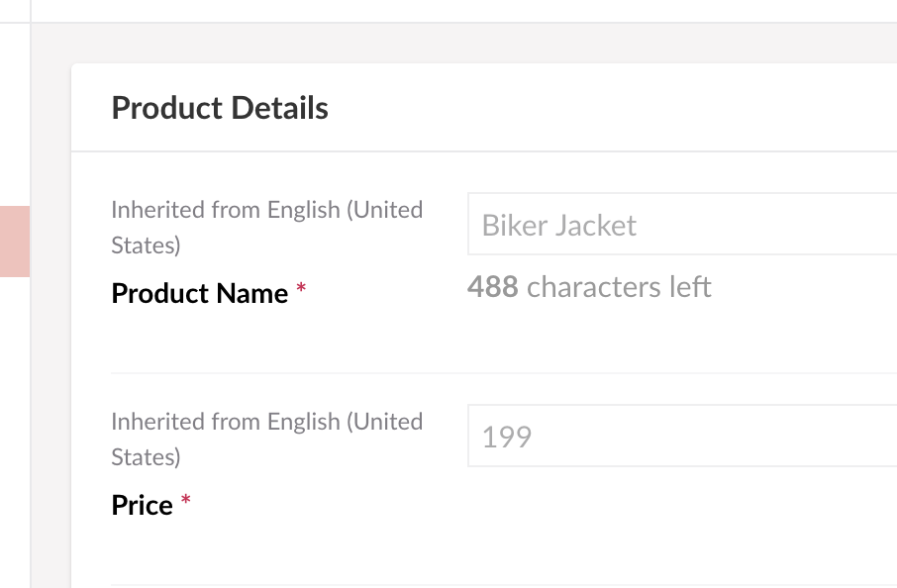Click Inherited from English above Price
The width and height of the screenshot is (897, 588).
tap(266, 439)
